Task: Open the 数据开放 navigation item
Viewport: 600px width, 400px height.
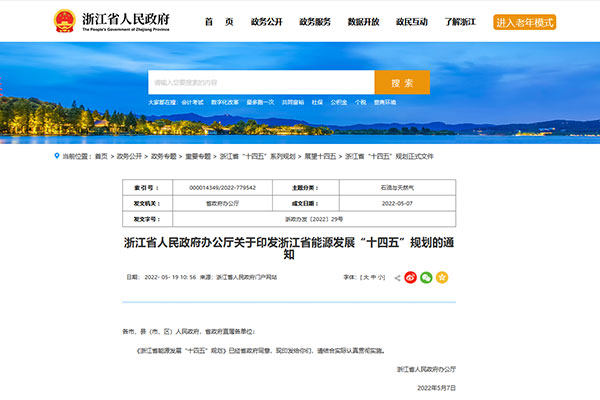Action: tap(362, 21)
